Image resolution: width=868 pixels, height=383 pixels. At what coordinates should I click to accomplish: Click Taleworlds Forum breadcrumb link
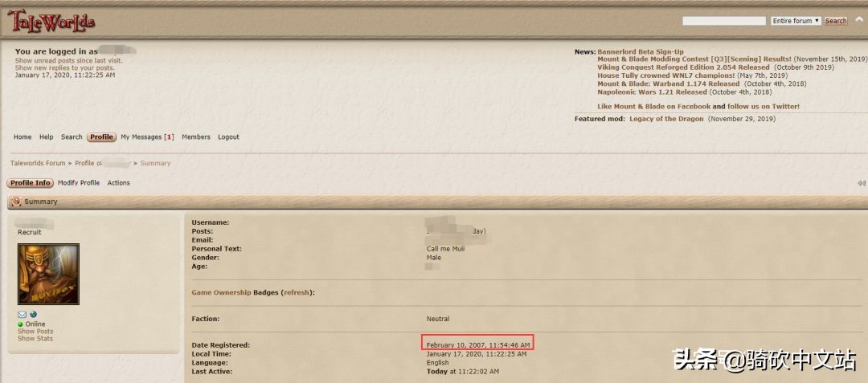38,164
